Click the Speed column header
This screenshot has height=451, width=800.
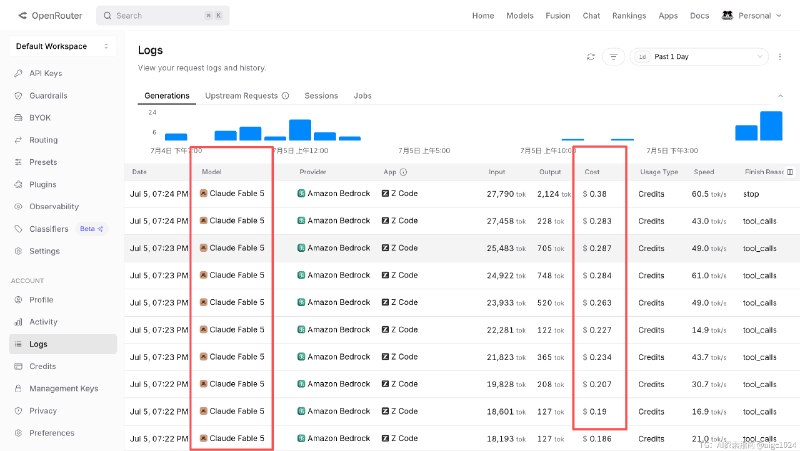click(x=704, y=172)
